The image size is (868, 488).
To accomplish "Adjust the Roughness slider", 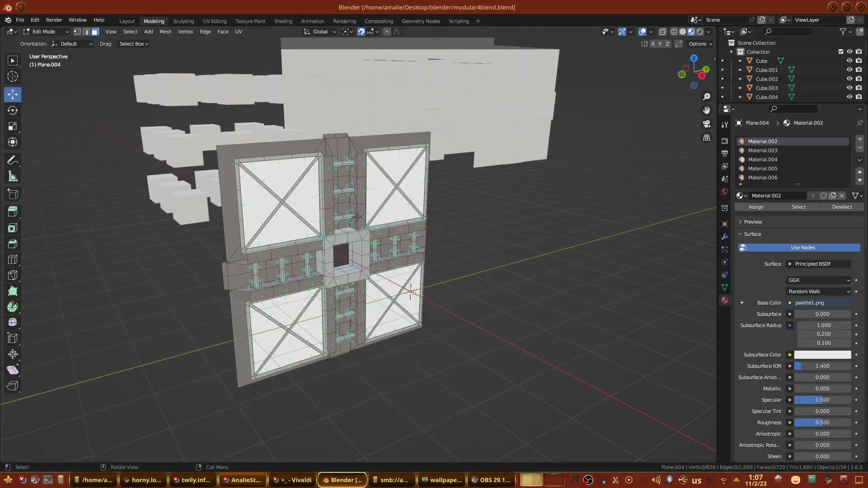I will [x=822, y=422].
